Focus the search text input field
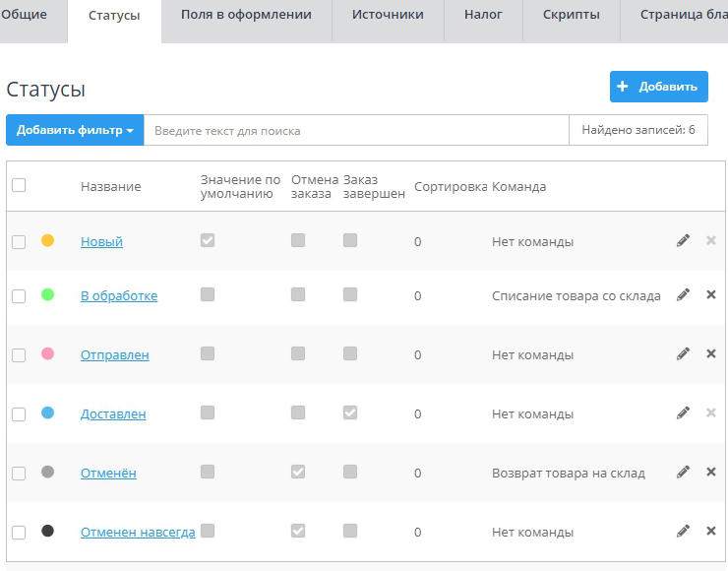This screenshot has height=571, width=728. pyautogui.click(x=356, y=130)
